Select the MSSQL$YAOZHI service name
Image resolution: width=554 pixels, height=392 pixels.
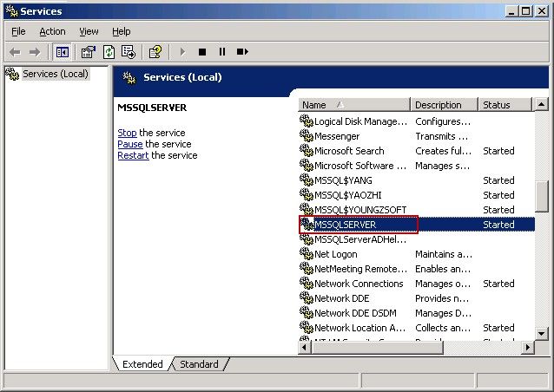point(348,195)
